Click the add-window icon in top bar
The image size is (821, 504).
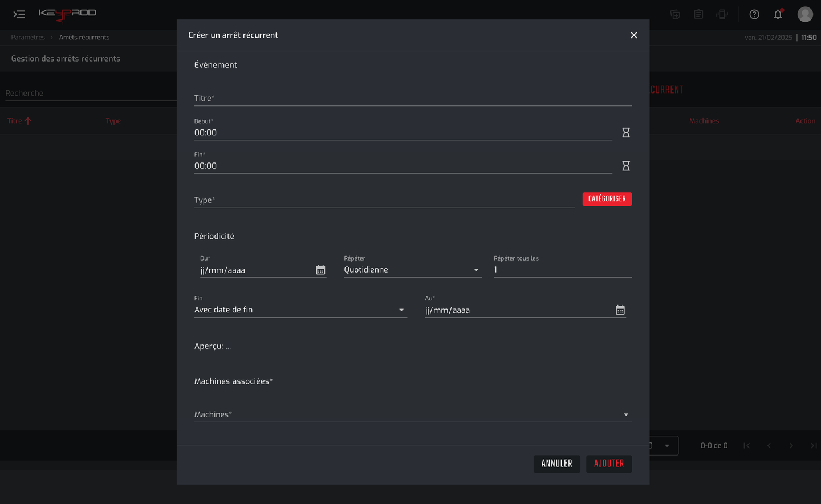coord(675,14)
